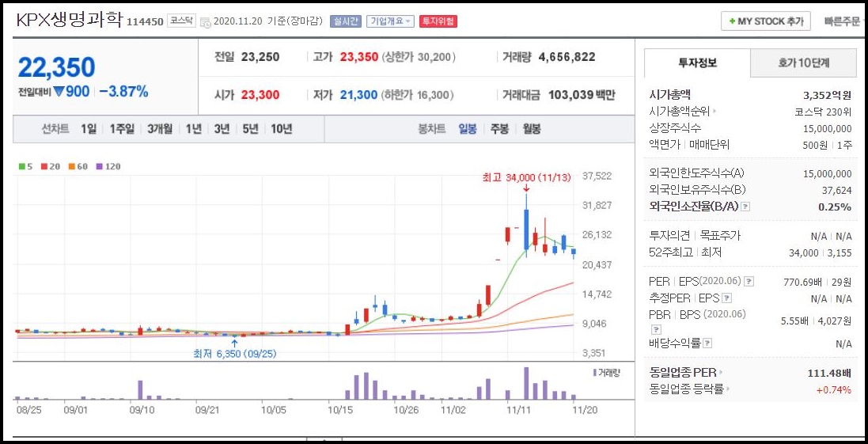Select 1년 line chart period

(194, 129)
